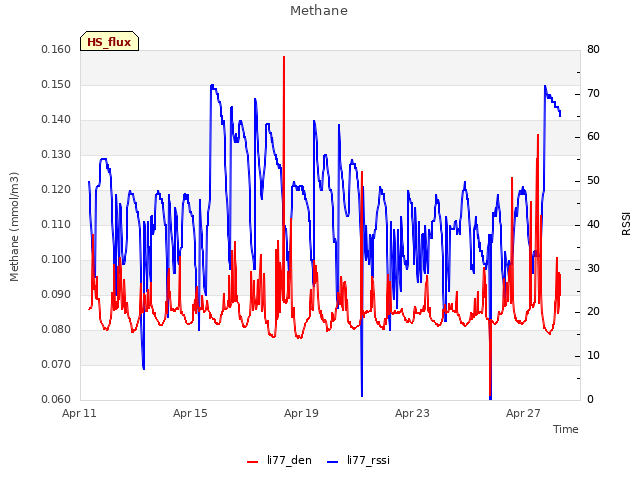Click the Apr 23 x-axis label

(x=412, y=413)
